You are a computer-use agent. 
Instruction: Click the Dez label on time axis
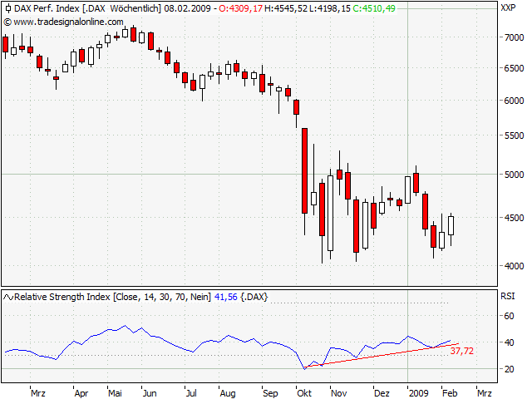tap(382, 393)
